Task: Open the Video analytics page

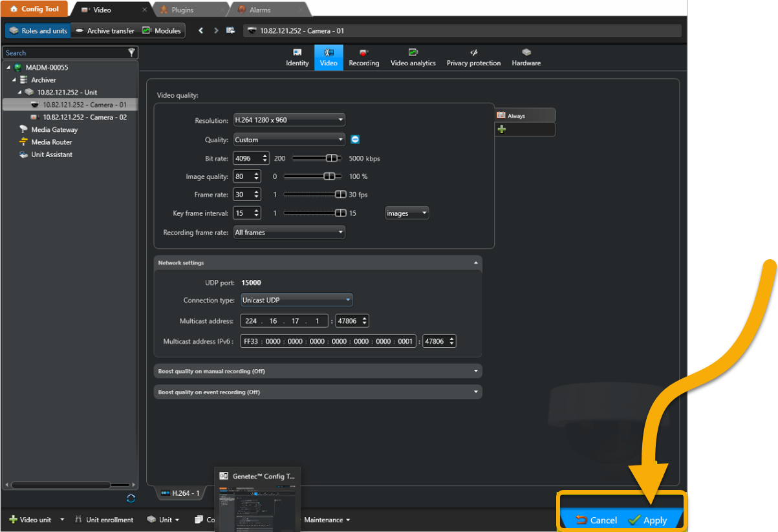Action: [413, 57]
